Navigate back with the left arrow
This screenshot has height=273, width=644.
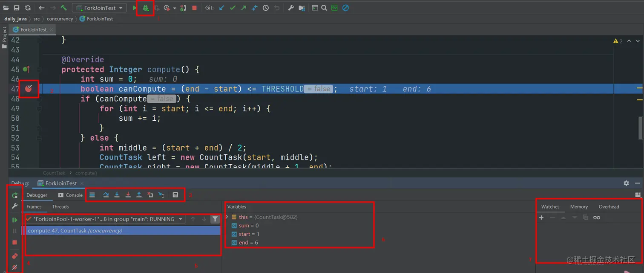[41, 8]
